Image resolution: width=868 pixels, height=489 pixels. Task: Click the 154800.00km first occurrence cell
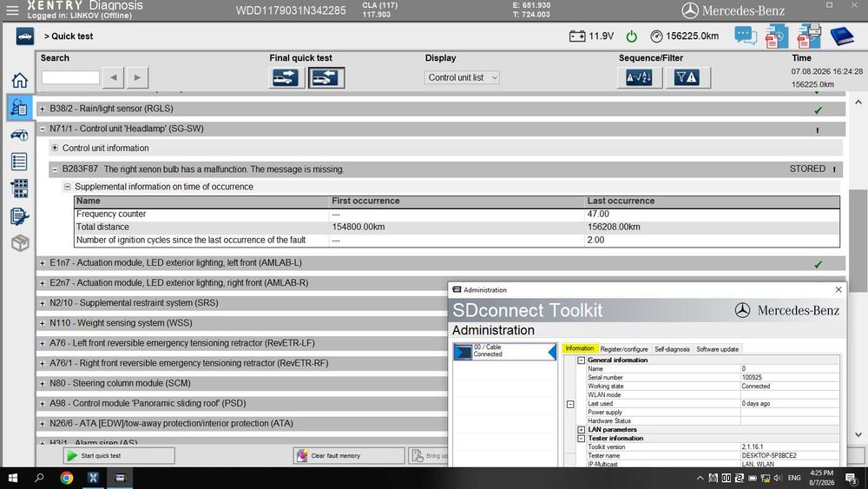[x=457, y=227]
